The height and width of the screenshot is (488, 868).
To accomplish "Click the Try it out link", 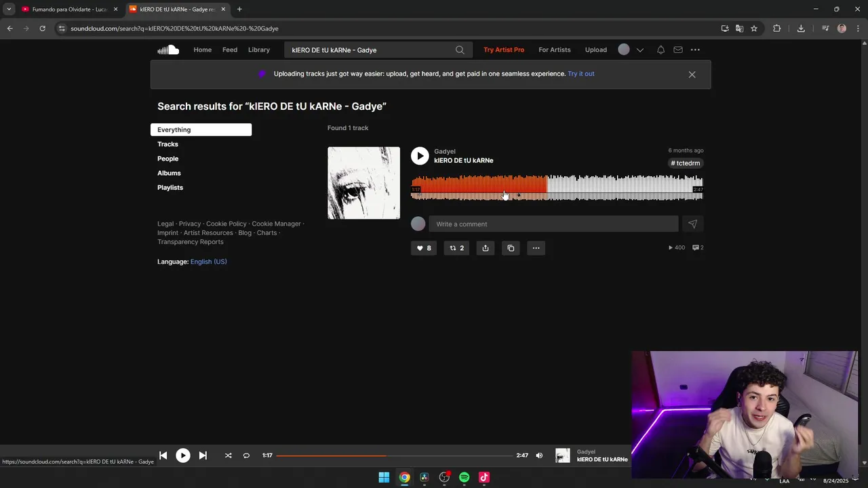I will click(x=581, y=74).
